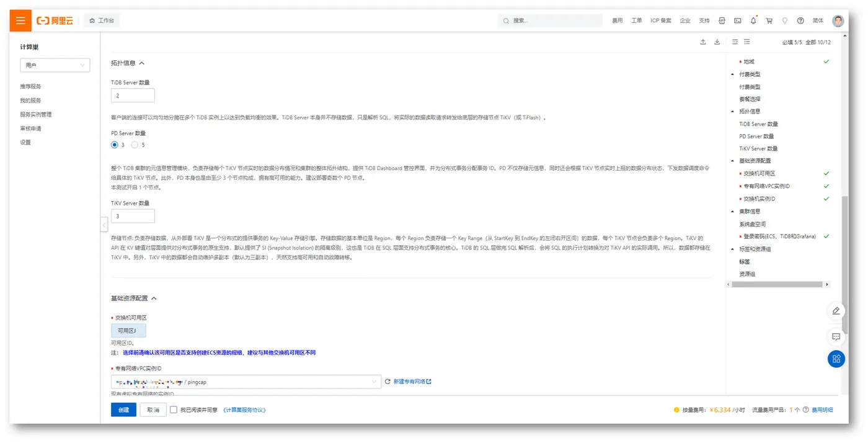Jump to 套餐选择 in the outline
Image resolution: width=868 pixels, height=443 pixels.
pyautogui.click(x=750, y=99)
